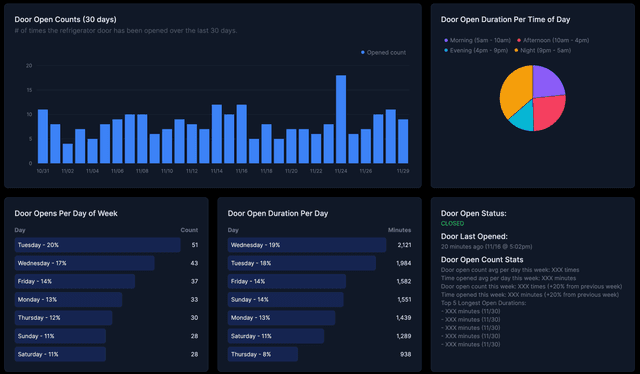Click the 10/31 bar in the chart

point(43,136)
